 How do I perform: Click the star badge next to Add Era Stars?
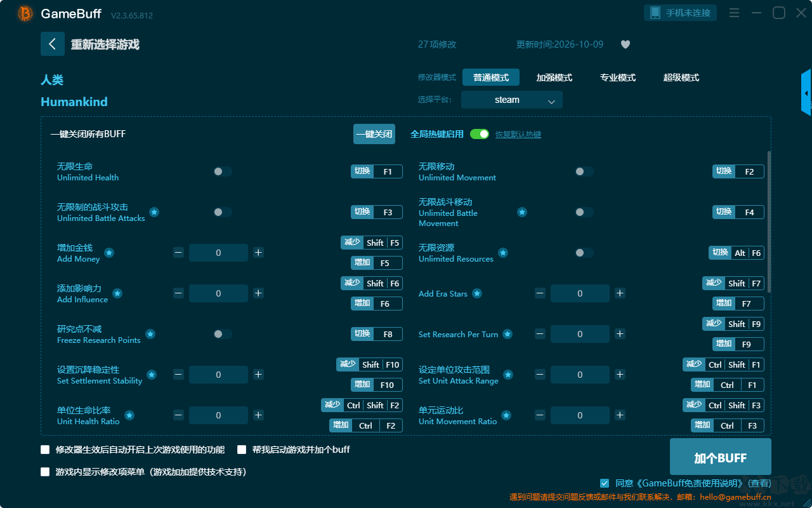[477, 293]
